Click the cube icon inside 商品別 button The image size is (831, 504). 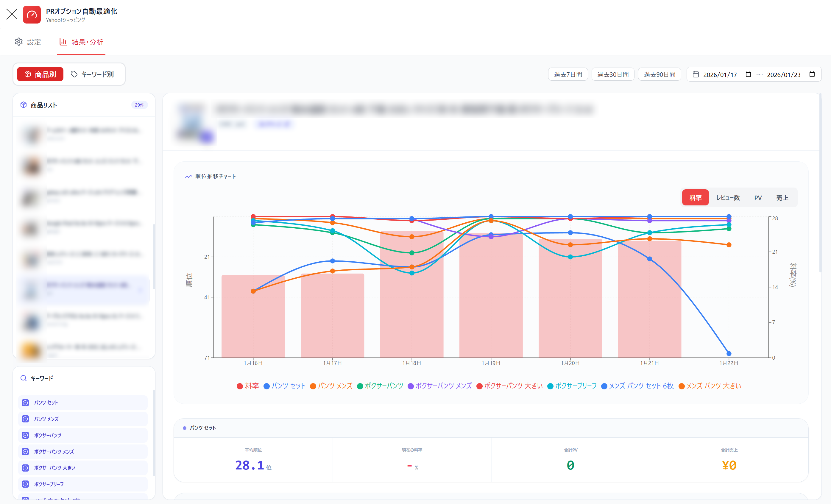[x=28, y=74]
